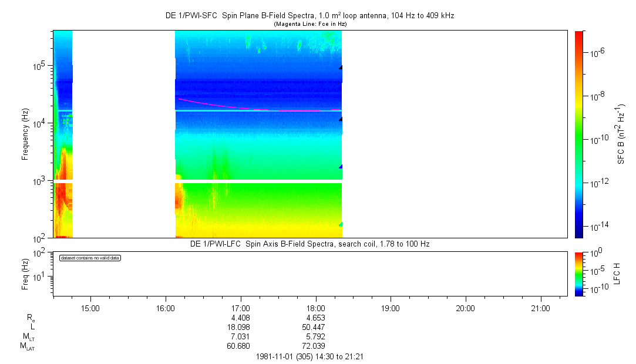Select the 17:00 time axis tick label

[241, 307]
